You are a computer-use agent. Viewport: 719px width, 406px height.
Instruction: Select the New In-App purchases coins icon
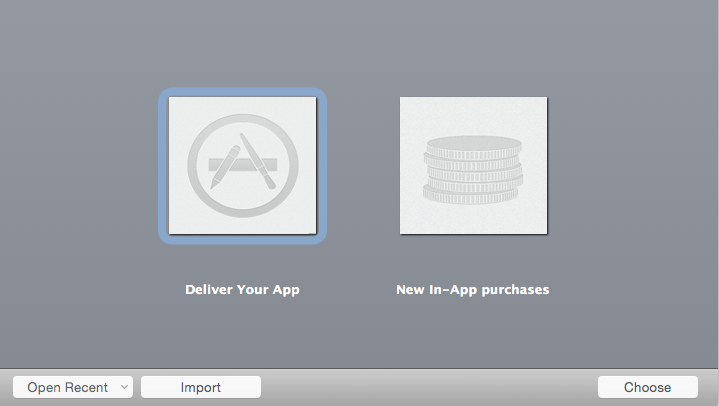tap(473, 166)
